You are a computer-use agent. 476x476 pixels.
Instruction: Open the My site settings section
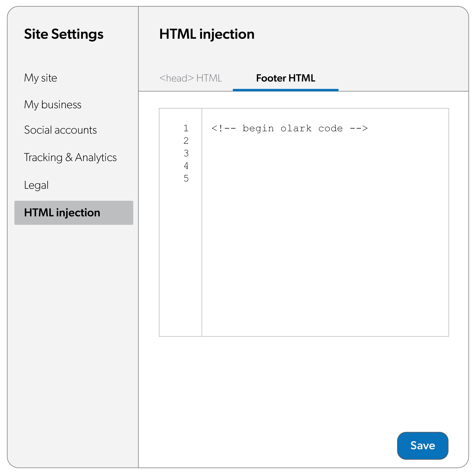coord(41,78)
